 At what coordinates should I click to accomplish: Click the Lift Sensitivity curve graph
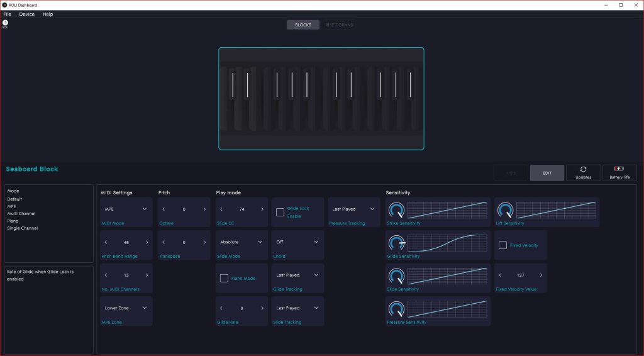pos(556,210)
